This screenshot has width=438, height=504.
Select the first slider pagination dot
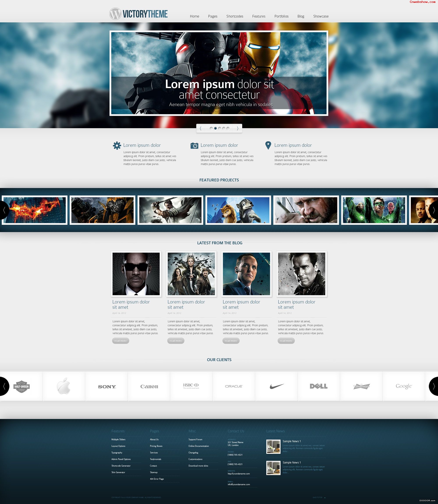[x=211, y=128]
